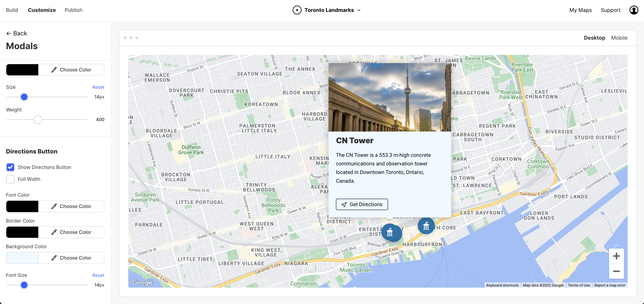Image resolution: width=644 pixels, height=304 pixels.
Task: Click the Border Color black swatch
Action: click(22, 232)
